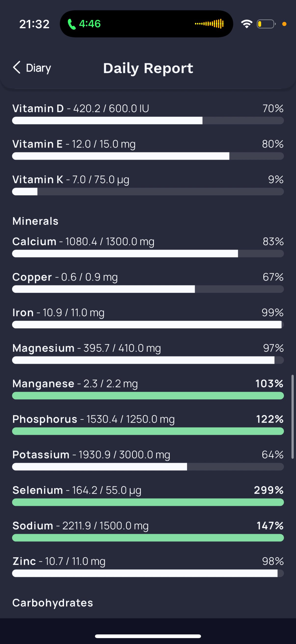Tap the battery status icon

pyautogui.click(x=266, y=24)
